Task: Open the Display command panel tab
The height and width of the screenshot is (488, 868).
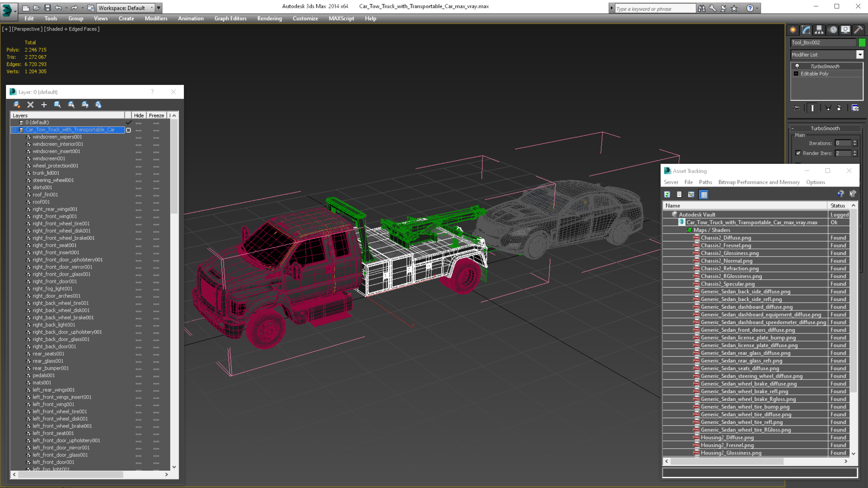Action: pos(845,30)
